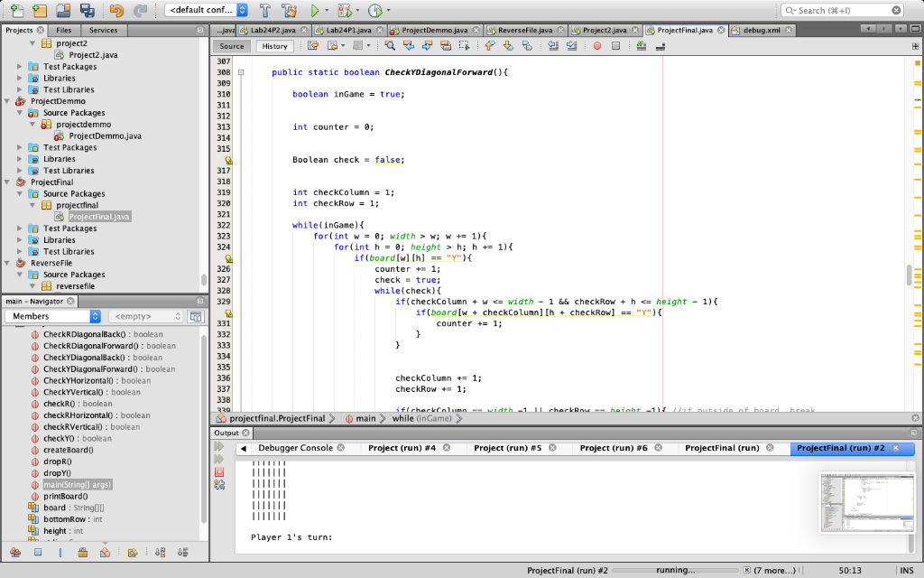
Task: Start macro recording red circle icon
Action: coord(597,45)
